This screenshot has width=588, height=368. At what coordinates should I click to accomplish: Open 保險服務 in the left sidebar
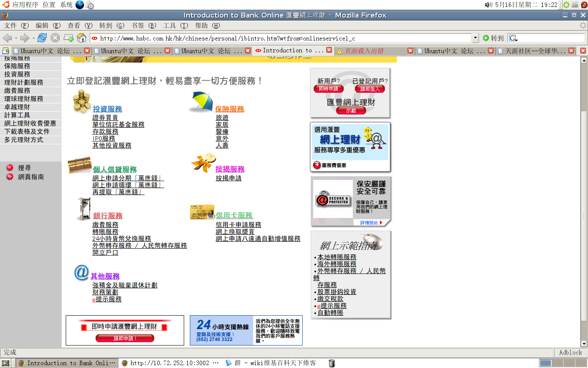click(17, 66)
